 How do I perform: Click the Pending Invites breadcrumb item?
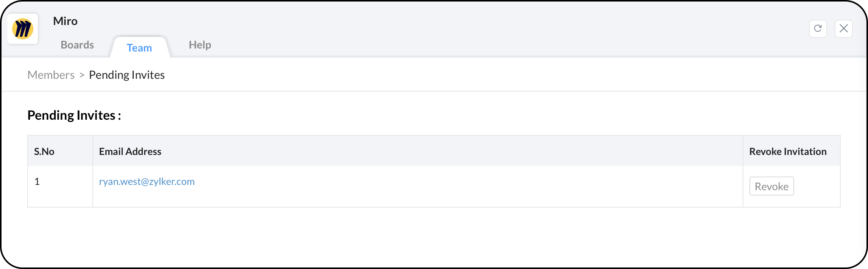126,75
